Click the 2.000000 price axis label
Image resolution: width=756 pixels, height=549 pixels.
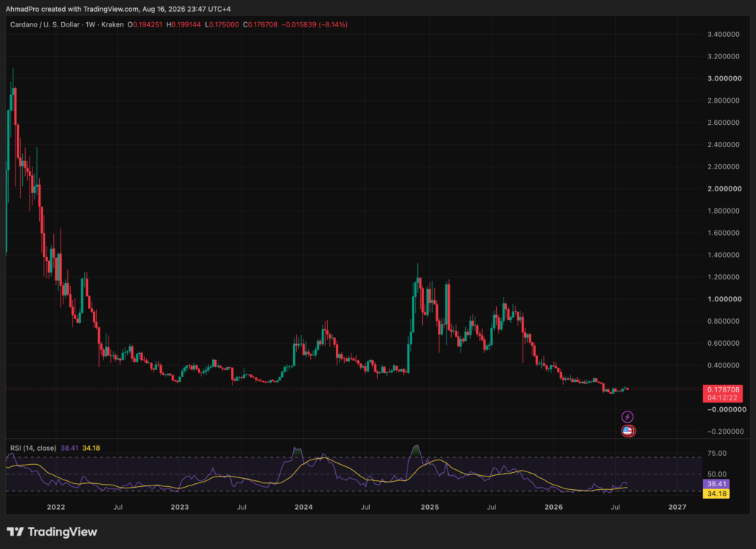(724, 188)
